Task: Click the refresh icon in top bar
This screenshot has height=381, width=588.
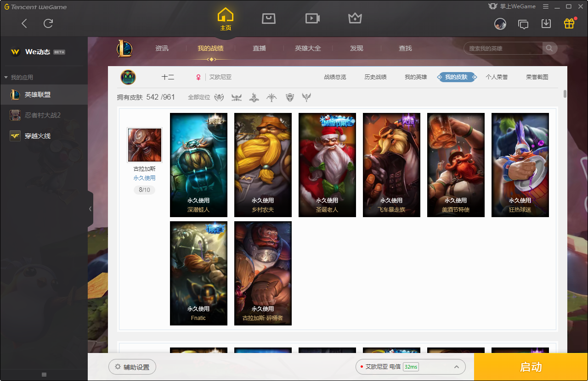Action: (x=48, y=23)
